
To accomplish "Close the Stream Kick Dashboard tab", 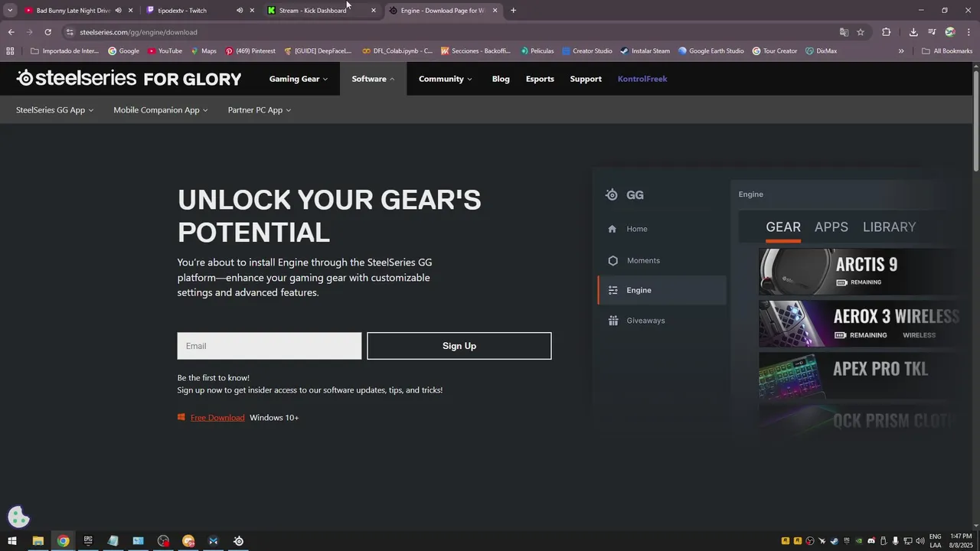I will click(374, 11).
